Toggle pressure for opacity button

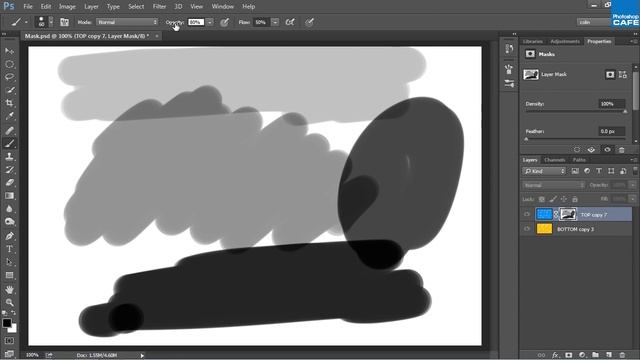[x=224, y=22]
